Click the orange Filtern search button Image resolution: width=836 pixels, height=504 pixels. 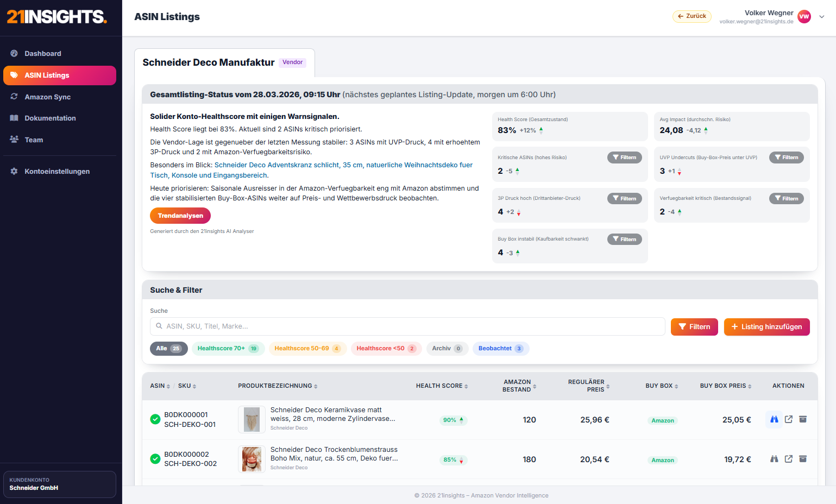point(694,327)
